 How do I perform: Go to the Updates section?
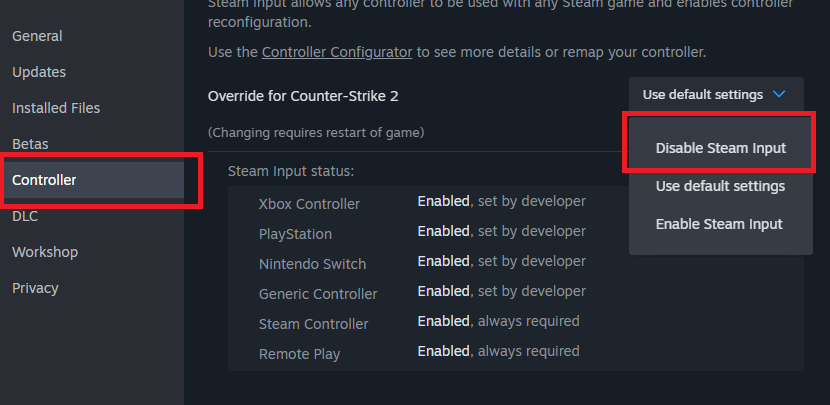(39, 72)
